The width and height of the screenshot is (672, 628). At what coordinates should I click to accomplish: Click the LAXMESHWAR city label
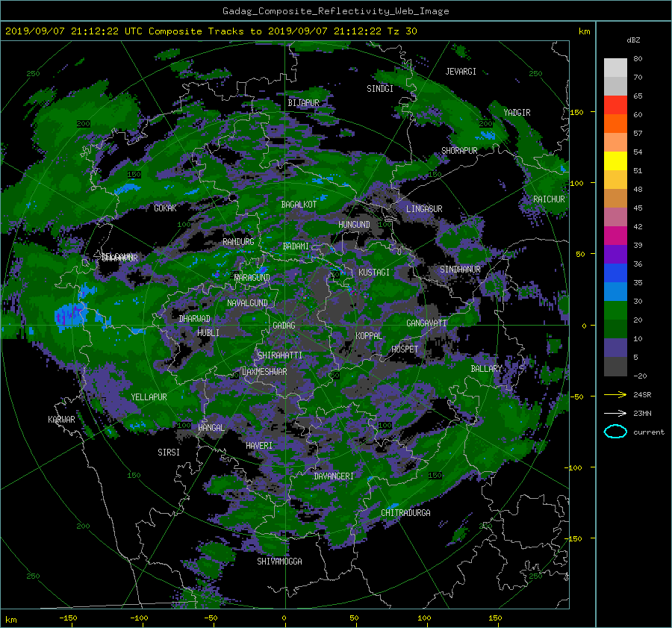pyautogui.click(x=264, y=372)
